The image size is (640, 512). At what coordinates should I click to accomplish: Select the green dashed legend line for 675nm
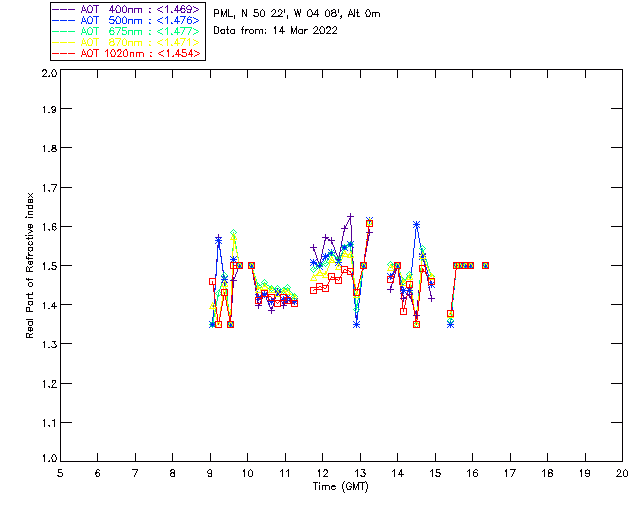click(x=64, y=31)
